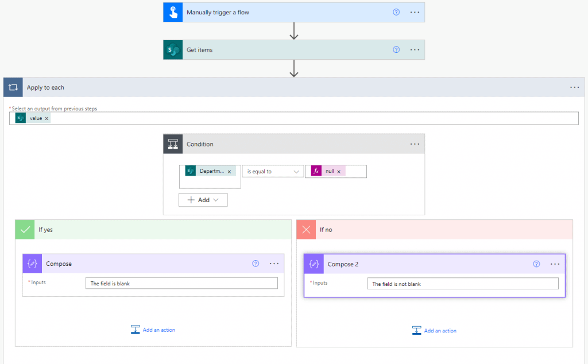Open the ellipsis menu for Condition

click(415, 144)
